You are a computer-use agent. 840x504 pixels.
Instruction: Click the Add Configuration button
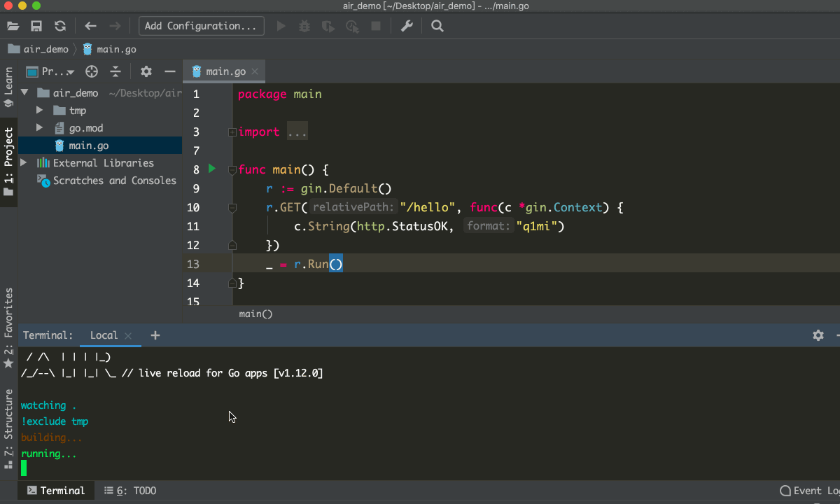click(x=201, y=26)
